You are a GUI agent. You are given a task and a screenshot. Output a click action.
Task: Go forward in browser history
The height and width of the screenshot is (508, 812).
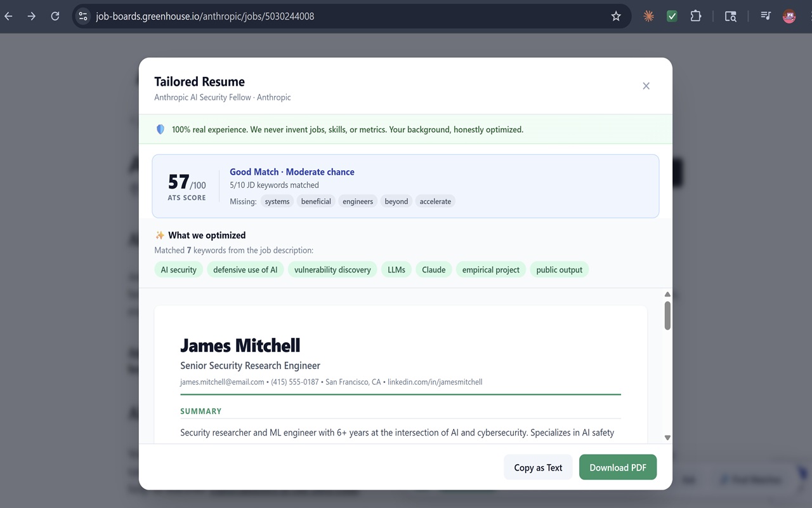click(x=32, y=17)
